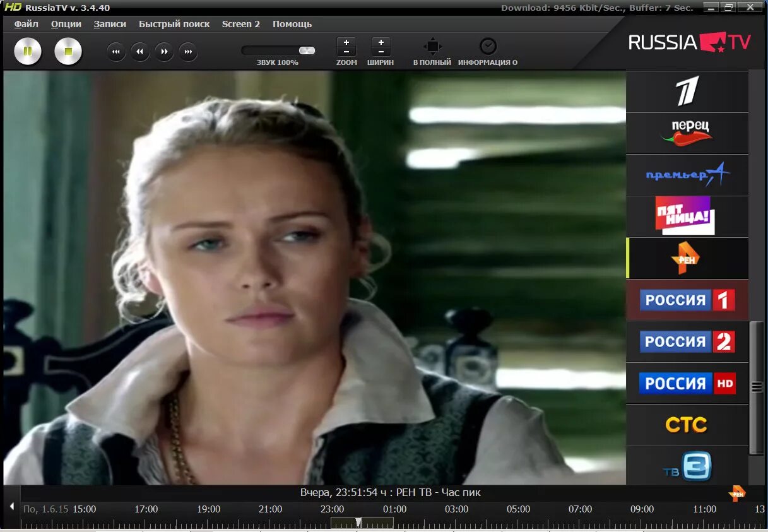Click the fast rewind triple-arrow button
Screen dimensions: 768x532
(x=116, y=52)
